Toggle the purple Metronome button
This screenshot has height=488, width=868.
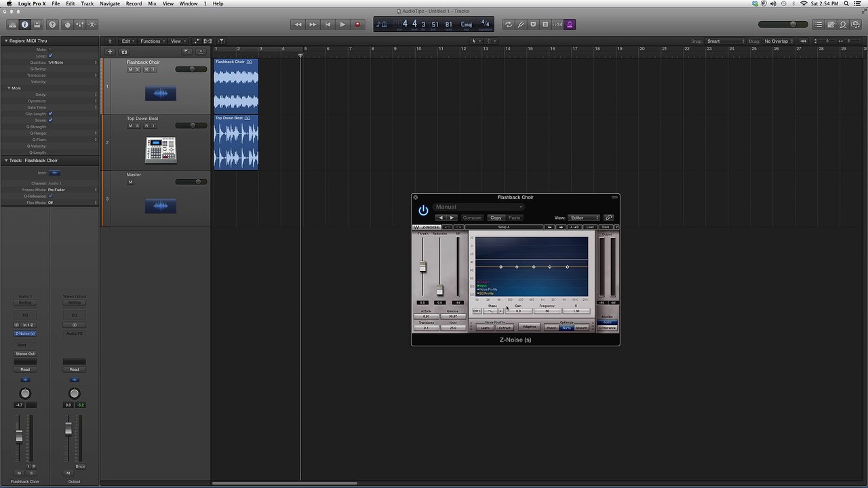coord(570,24)
